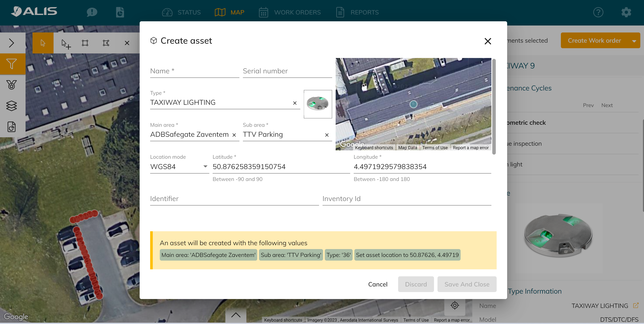Click the Cancel button
This screenshot has height=324, width=644.
377,284
